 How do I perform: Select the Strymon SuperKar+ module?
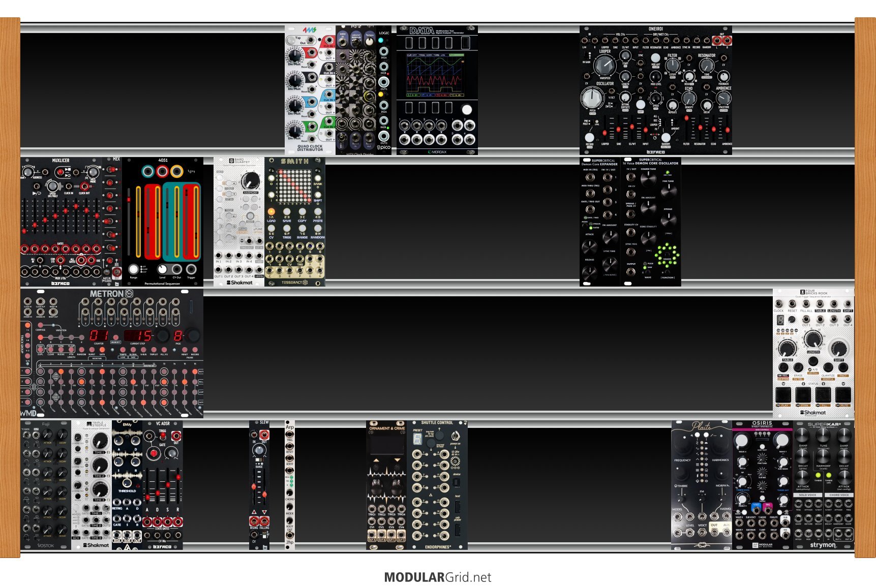(x=824, y=485)
